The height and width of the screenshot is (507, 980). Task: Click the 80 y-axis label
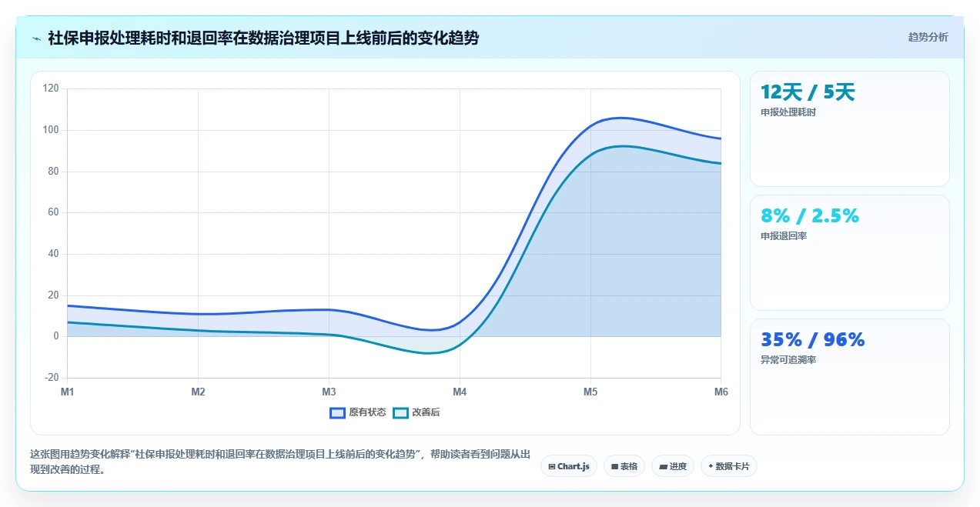53,172
